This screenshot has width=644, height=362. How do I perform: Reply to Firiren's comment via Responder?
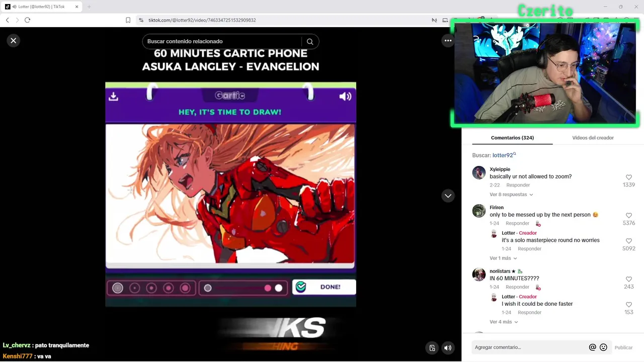click(x=517, y=223)
